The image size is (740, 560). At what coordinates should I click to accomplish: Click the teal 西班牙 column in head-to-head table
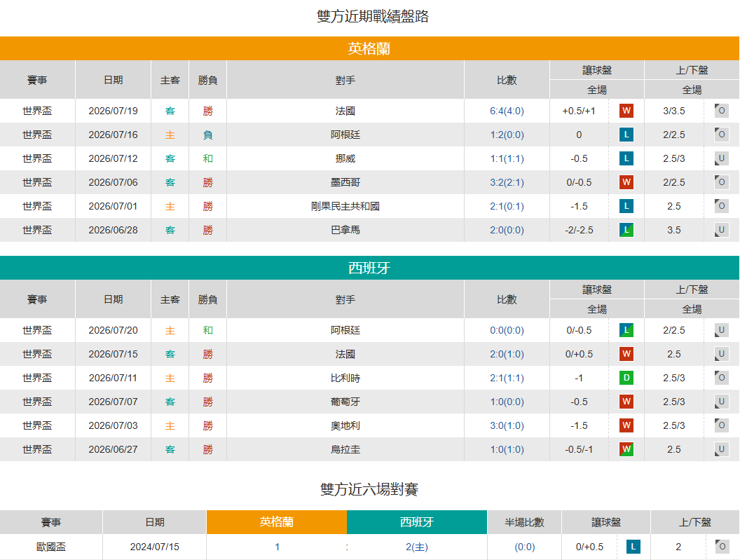click(417, 521)
